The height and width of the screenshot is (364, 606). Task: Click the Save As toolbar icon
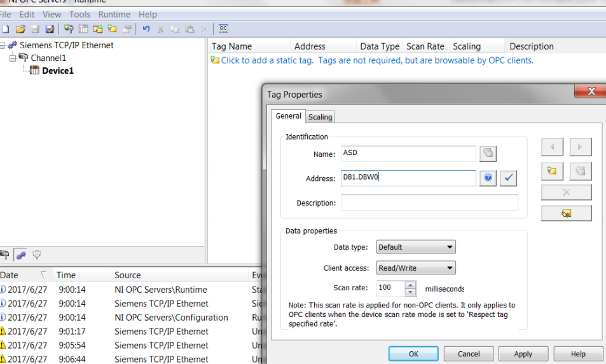coord(50,29)
